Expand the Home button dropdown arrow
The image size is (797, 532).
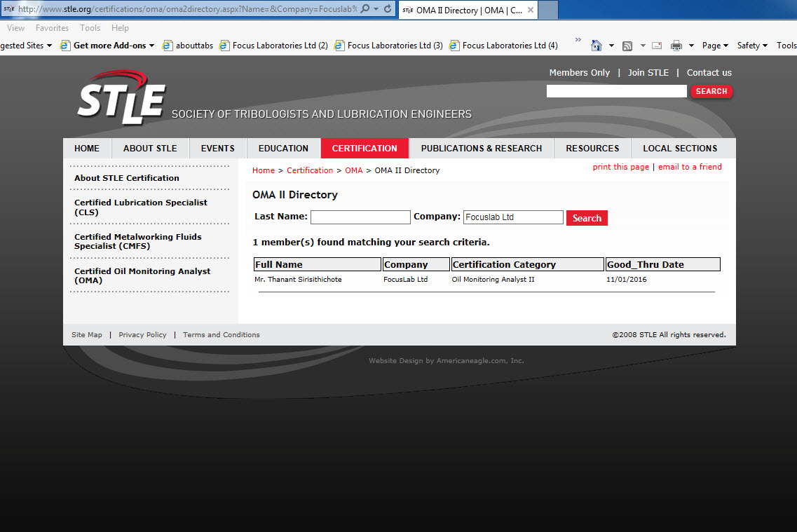pyautogui.click(x=611, y=46)
